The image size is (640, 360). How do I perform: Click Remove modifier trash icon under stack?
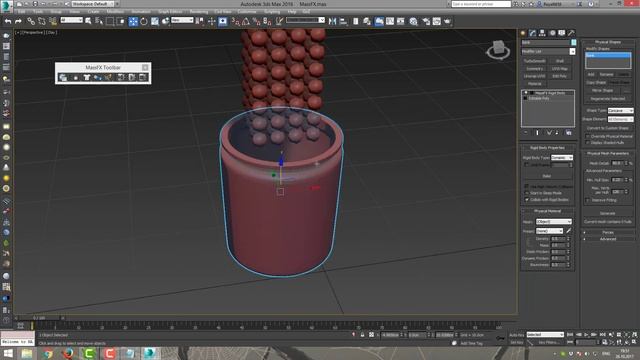pos(557,133)
